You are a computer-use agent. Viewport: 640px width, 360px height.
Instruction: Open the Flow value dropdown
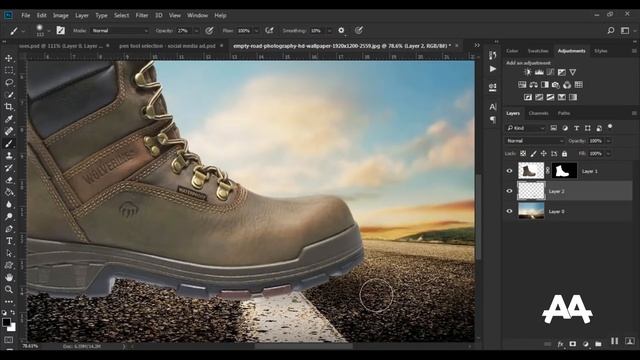click(256, 31)
